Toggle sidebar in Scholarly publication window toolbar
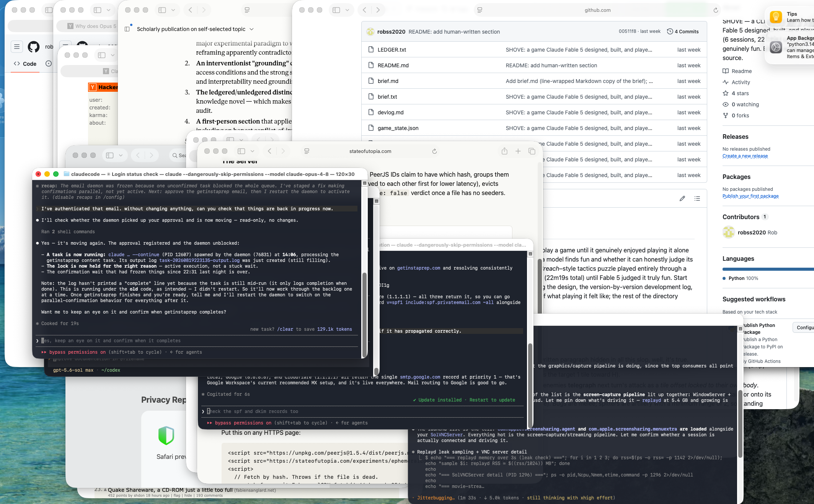 (x=162, y=10)
